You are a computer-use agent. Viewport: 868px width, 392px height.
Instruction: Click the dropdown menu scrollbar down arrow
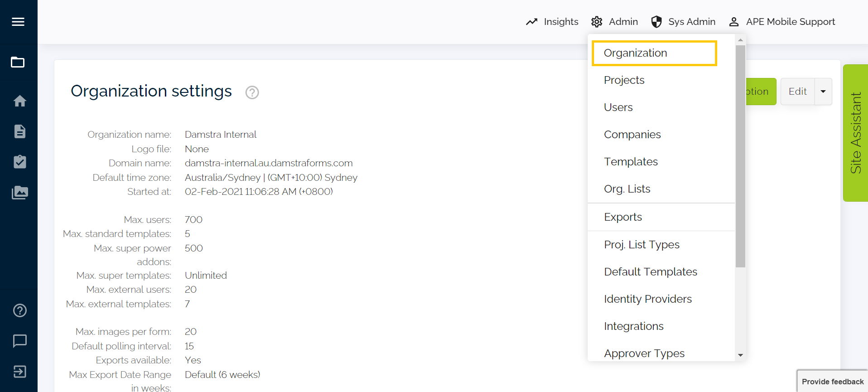740,355
